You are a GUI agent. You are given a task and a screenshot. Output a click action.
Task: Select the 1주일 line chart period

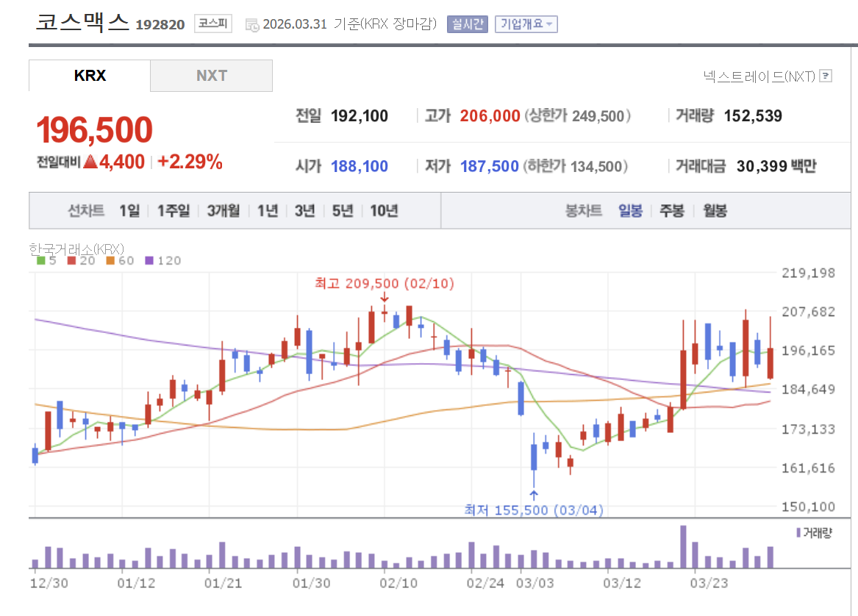pos(174,211)
